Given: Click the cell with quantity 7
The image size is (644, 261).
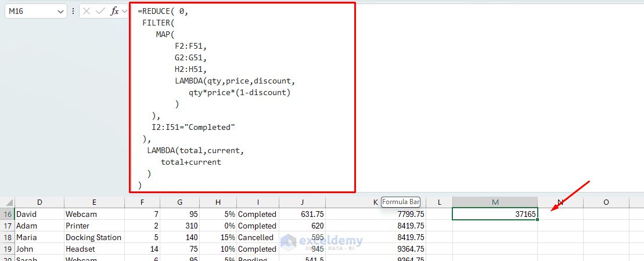Looking at the screenshot, I should [x=142, y=214].
